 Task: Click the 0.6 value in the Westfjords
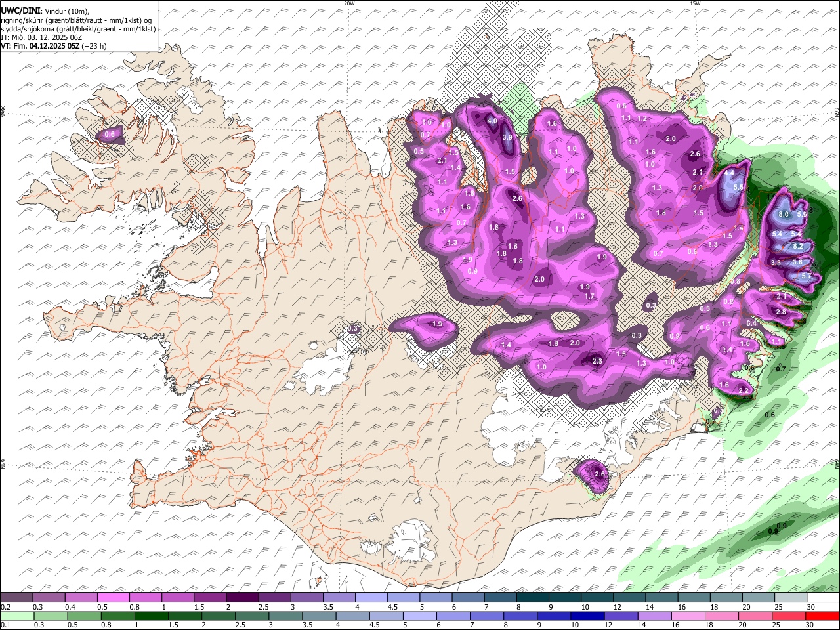(x=110, y=135)
